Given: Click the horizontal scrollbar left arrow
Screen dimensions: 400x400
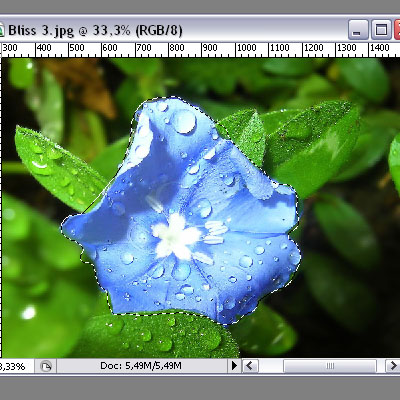Looking at the screenshot, I should [250, 366].
